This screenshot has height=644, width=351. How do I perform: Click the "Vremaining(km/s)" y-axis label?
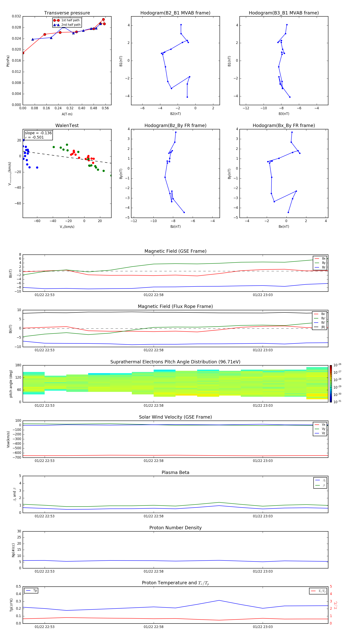[x=10, y=173]
